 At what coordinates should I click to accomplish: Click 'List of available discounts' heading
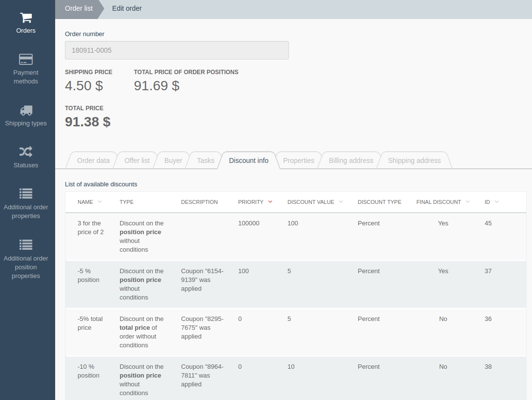(101, 184)
